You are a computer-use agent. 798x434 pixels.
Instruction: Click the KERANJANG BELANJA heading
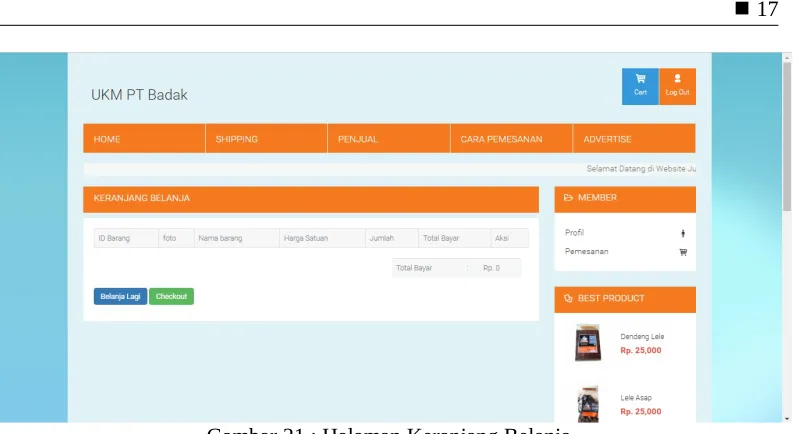pos(141,198)
